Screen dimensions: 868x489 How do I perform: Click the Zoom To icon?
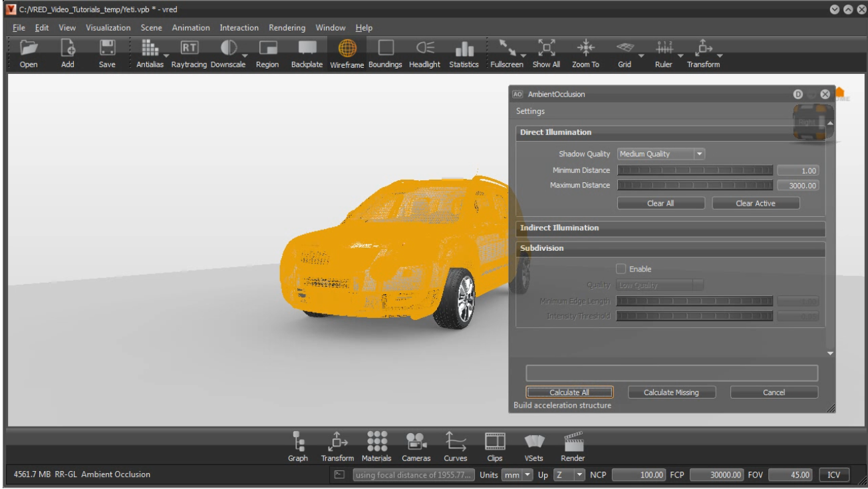point(585,48)
